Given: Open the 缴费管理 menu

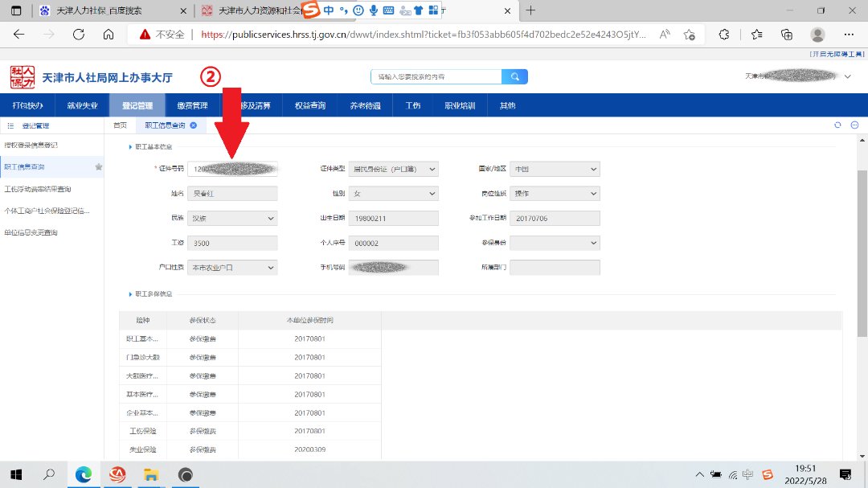Looking at the screenshot, I should tap(192, 106).
